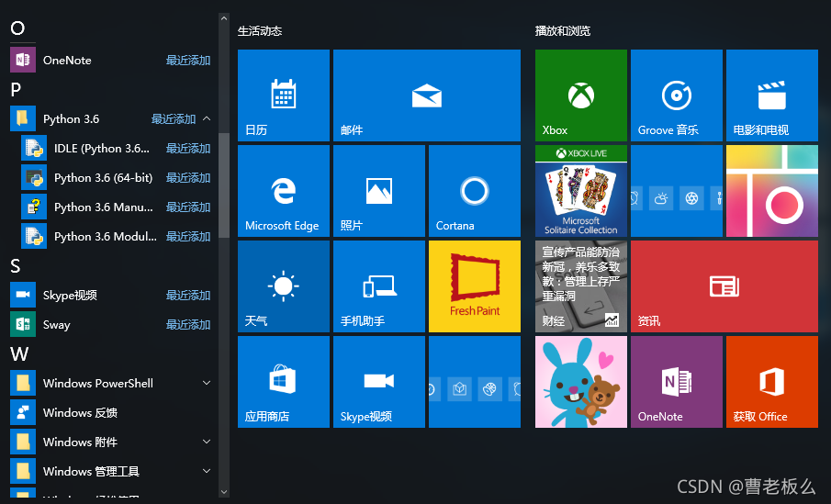Expand the Windows 附件 folder
Screen dimensions: 831x504
pyautogui.click(x=207, y=442)
